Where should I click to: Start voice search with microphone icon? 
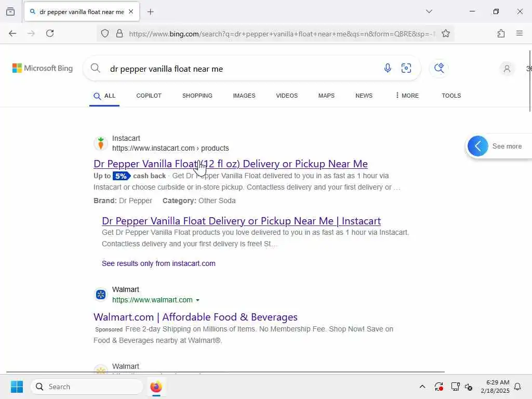pyautogui.click(x=388, y=68)
